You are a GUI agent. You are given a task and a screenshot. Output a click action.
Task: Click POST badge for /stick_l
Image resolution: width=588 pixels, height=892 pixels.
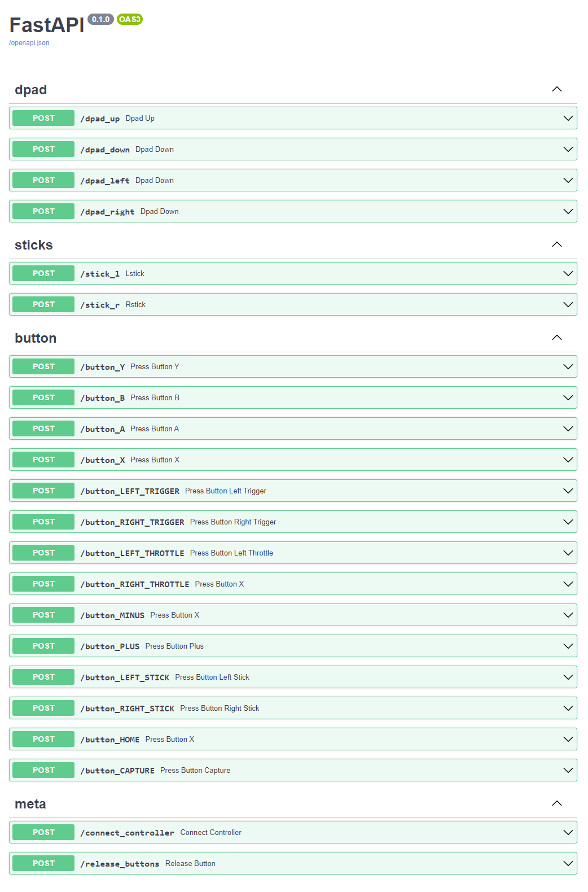pyautogui.click(x=43, y=273)
